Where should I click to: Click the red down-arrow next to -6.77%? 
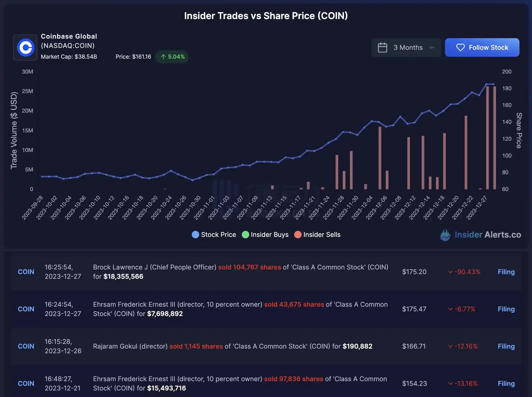tap(450, 309)
